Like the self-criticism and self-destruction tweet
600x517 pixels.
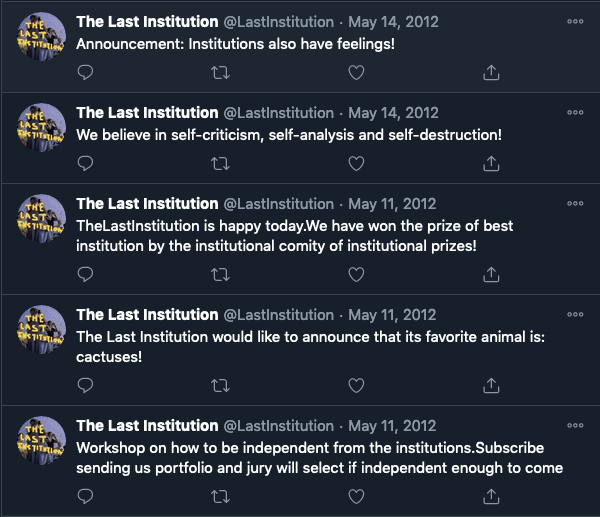[356, 162]
